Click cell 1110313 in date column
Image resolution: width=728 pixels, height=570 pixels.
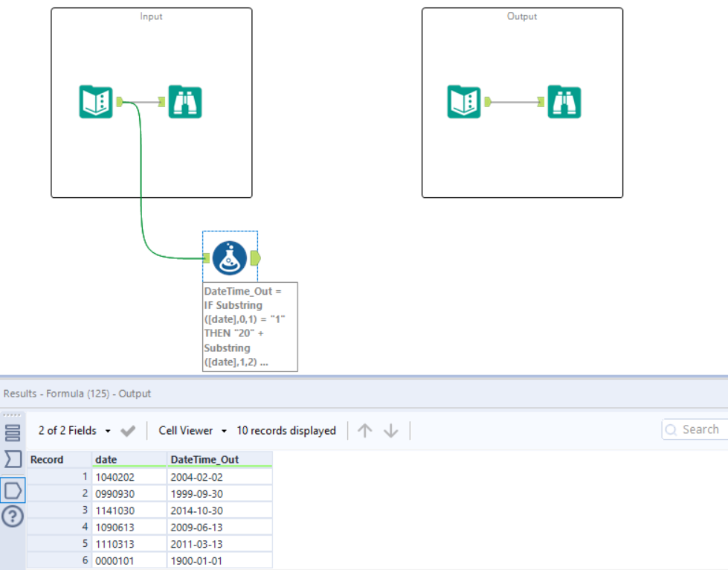pyautogui.click(x=129, y=544)
